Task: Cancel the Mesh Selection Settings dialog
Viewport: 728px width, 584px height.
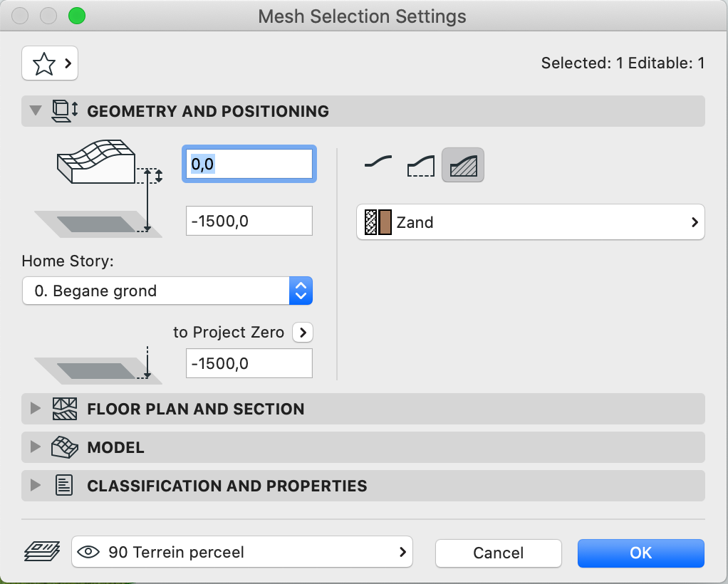Action: [498, 553]
